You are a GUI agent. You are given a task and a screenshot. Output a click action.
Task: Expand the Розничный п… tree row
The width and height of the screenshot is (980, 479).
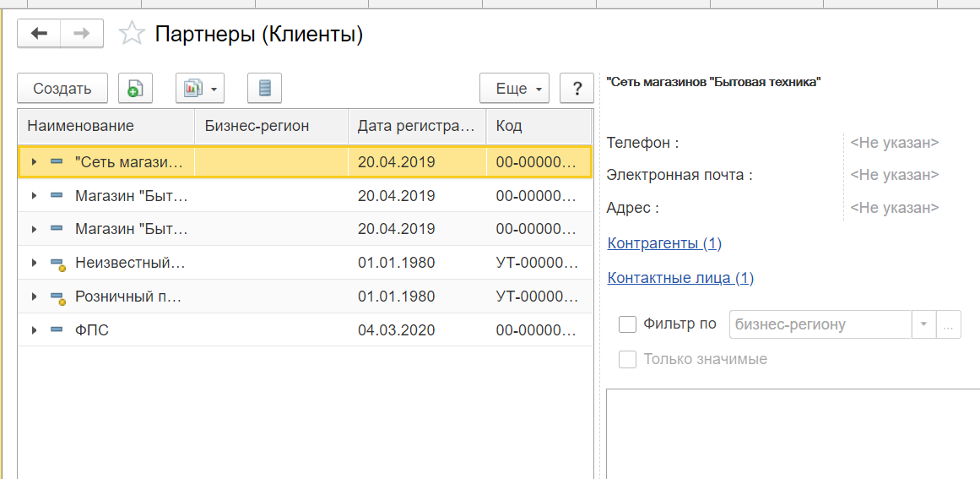35,297
